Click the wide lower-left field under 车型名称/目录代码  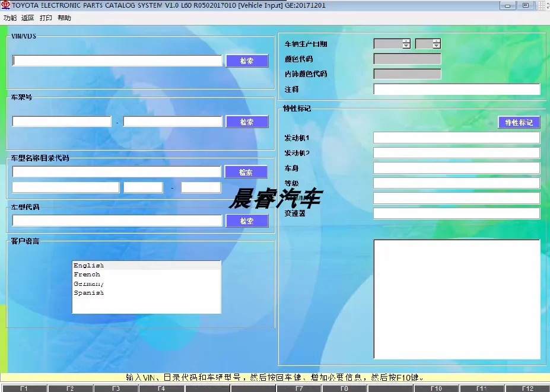point(66,187)
